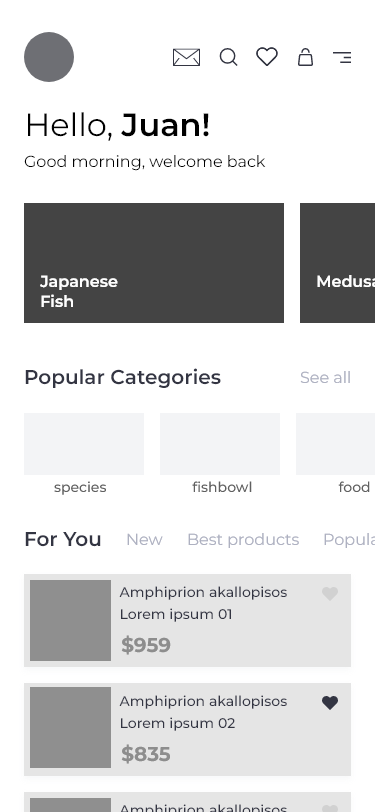Open the mail envelope icon
The width and height of the screenshot is (375, 812).
point(186,57)
